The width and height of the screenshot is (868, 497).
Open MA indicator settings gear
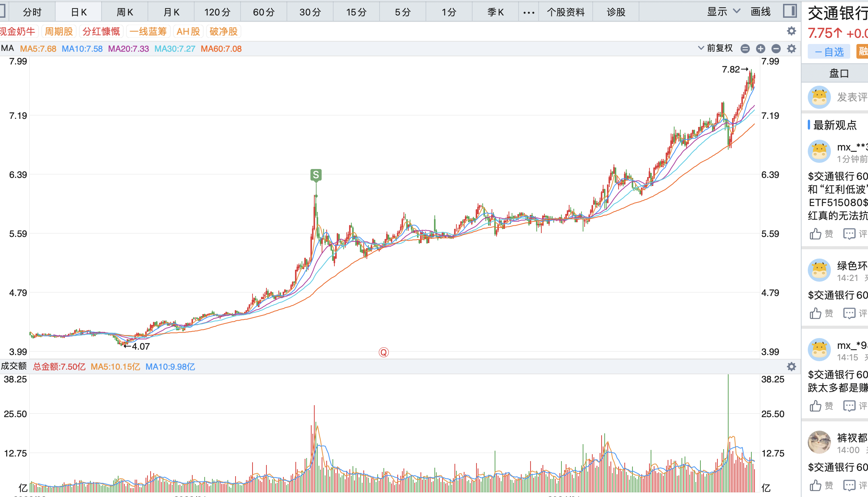tap(792, 49)
